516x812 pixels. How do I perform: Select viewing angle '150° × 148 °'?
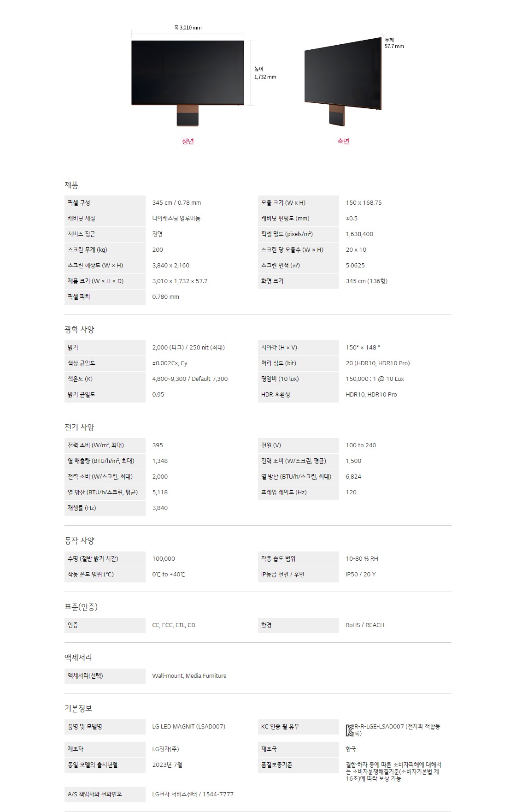point(363,348)
